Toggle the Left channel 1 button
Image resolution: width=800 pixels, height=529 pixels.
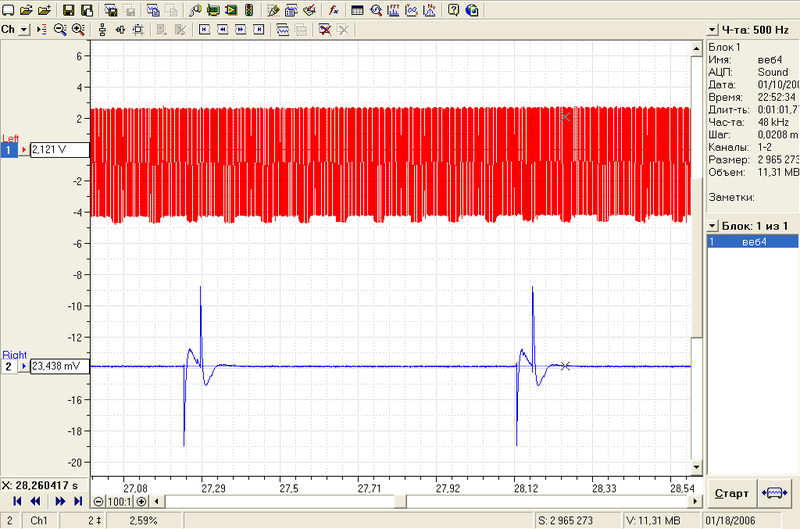point(9,150)
